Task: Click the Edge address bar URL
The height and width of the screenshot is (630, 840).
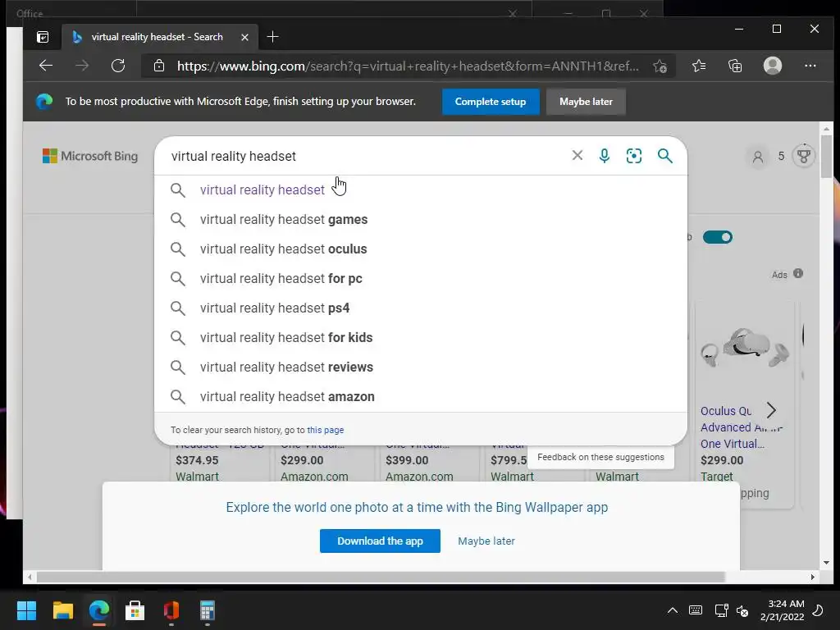Action: [407, 66]
